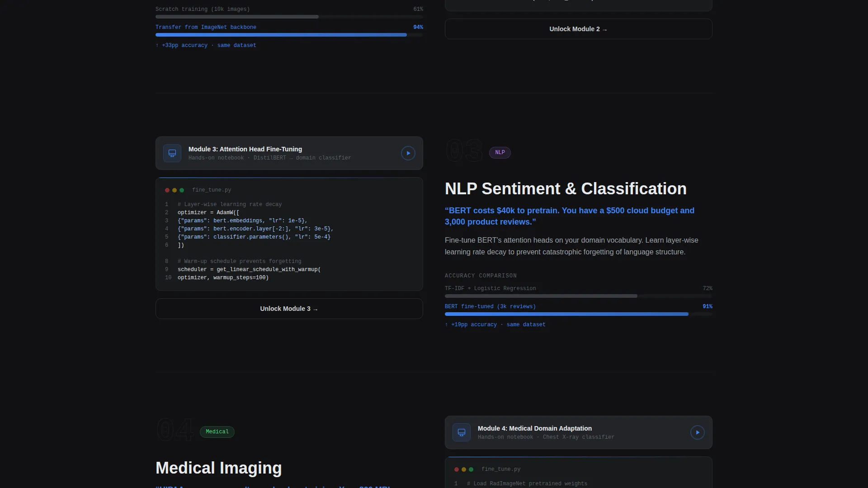Click the red dot in Module 3 code window

tap(167, 190)
